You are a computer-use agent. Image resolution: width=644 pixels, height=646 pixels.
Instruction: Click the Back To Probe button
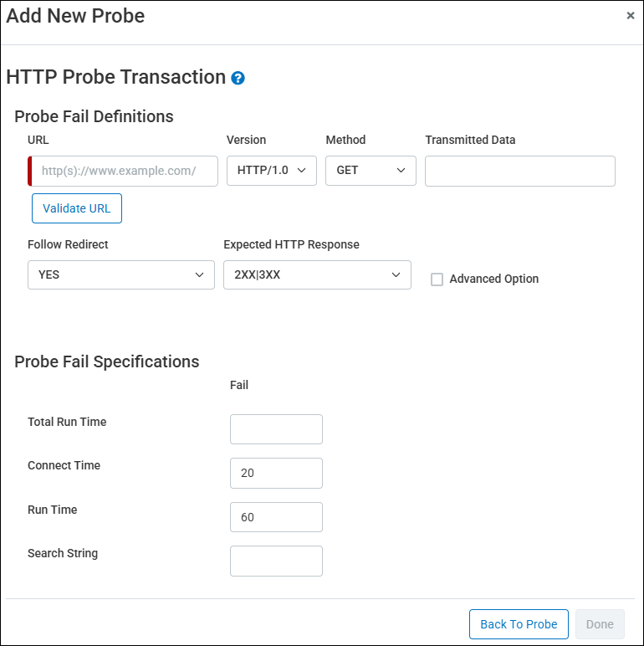519,624
